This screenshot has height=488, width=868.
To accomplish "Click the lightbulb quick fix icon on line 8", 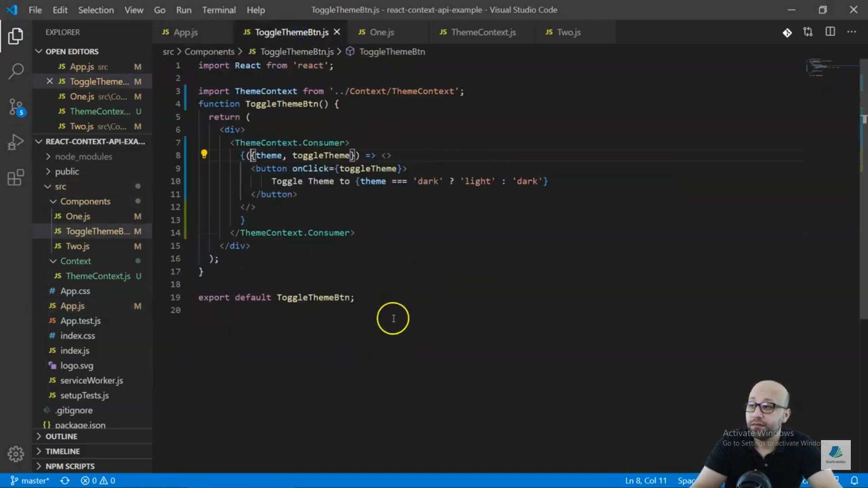I will click(204, 155).
